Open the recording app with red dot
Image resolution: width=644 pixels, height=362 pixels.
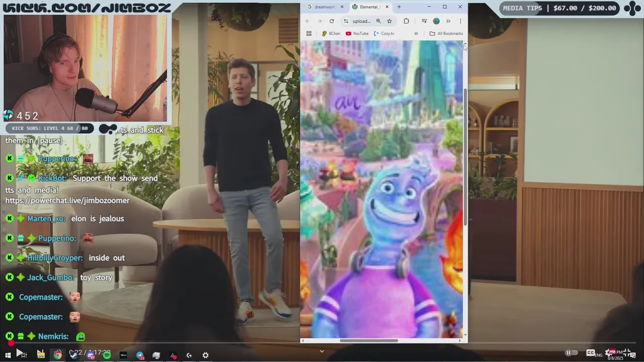pos(173,355)
